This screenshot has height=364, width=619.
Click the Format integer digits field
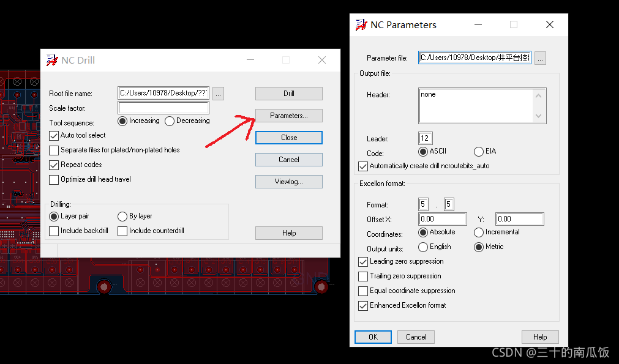423,204
